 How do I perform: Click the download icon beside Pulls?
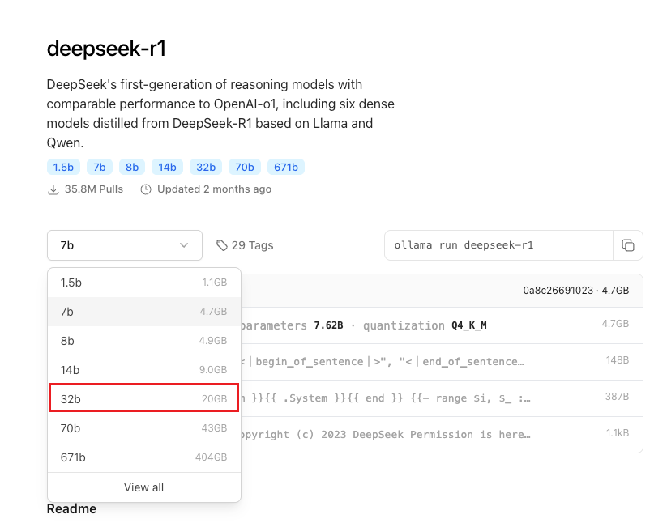[x=53, y=190]
